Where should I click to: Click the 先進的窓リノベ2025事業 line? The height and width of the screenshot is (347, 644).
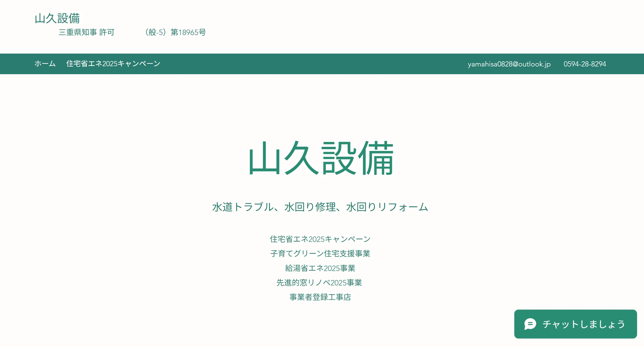(x=319, y=283)
